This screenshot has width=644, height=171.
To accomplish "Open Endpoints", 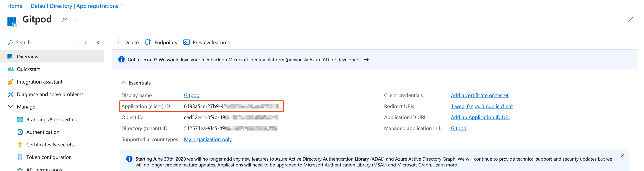I will click(x=161, y=42).
